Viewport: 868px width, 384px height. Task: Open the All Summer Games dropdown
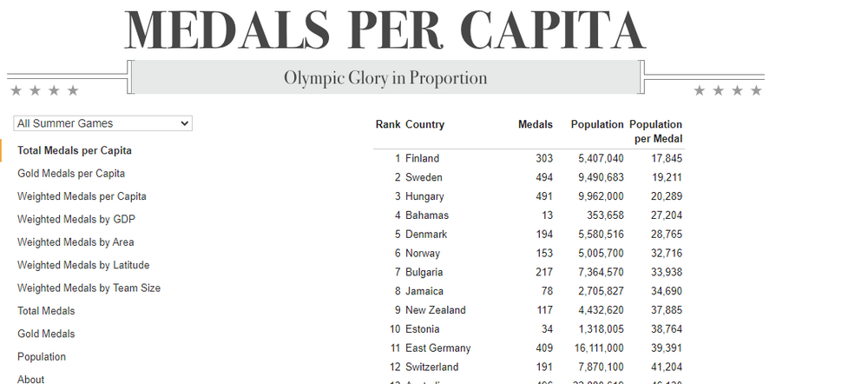[103, 123]
